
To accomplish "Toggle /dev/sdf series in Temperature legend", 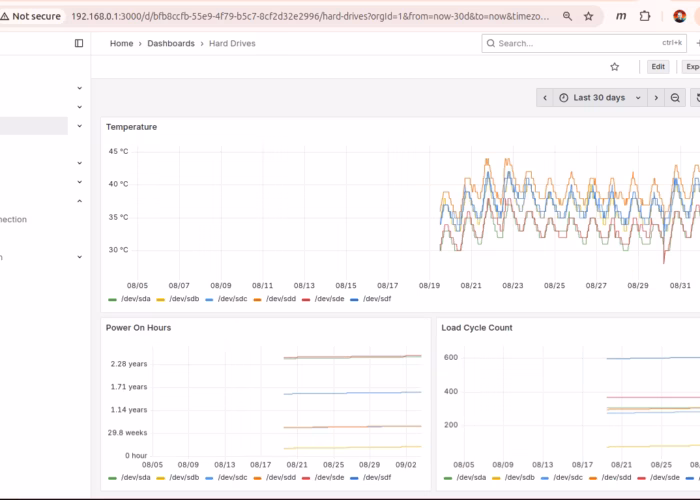I will pos(376,298).
